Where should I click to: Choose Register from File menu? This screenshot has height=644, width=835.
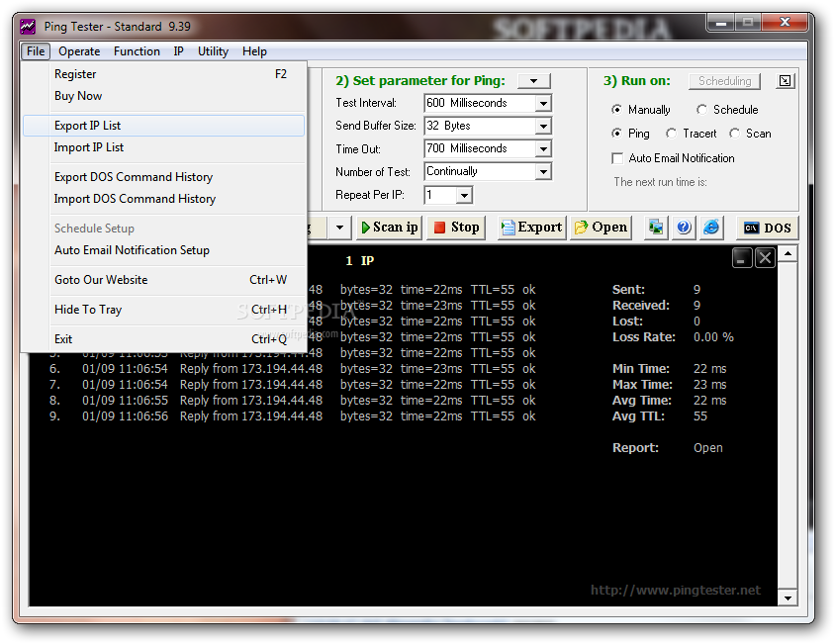pos(164,74)
